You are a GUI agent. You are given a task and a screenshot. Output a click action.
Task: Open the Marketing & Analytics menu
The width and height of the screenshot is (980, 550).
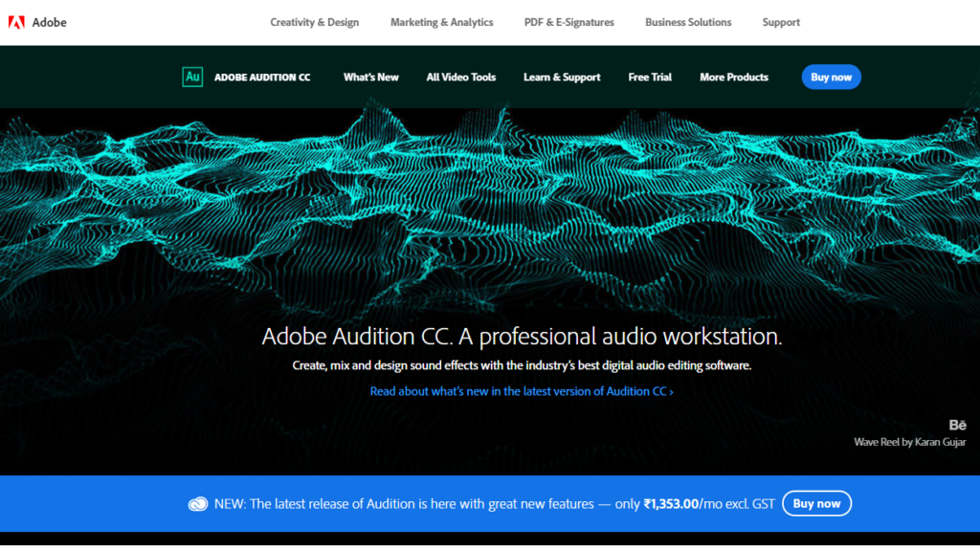pos(442,23)
